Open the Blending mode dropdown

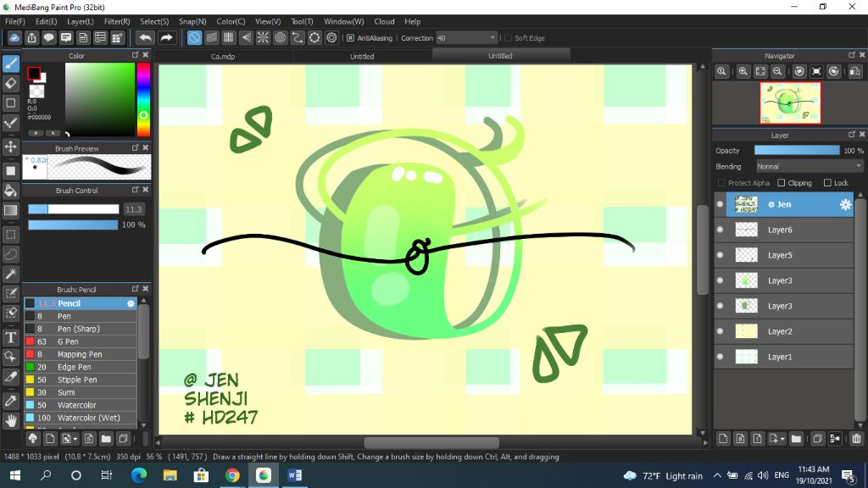pos(810,167)
